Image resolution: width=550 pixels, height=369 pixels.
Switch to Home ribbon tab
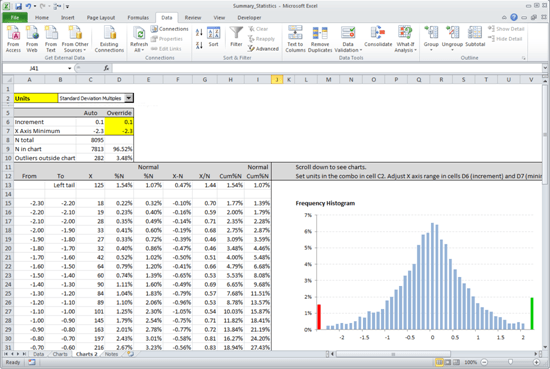coord(42,18)
